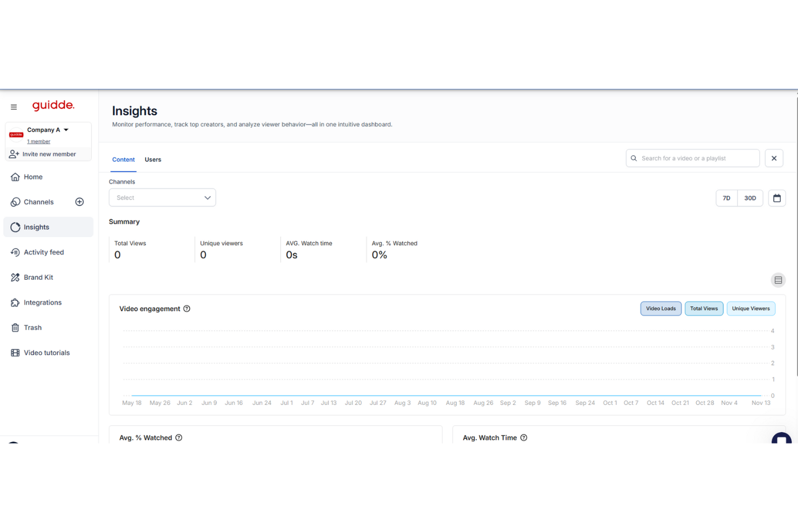The height and width of the screenshot is (532, 798).
Task: Expand the Company A workspace switcher
Action: click(49, 130)
